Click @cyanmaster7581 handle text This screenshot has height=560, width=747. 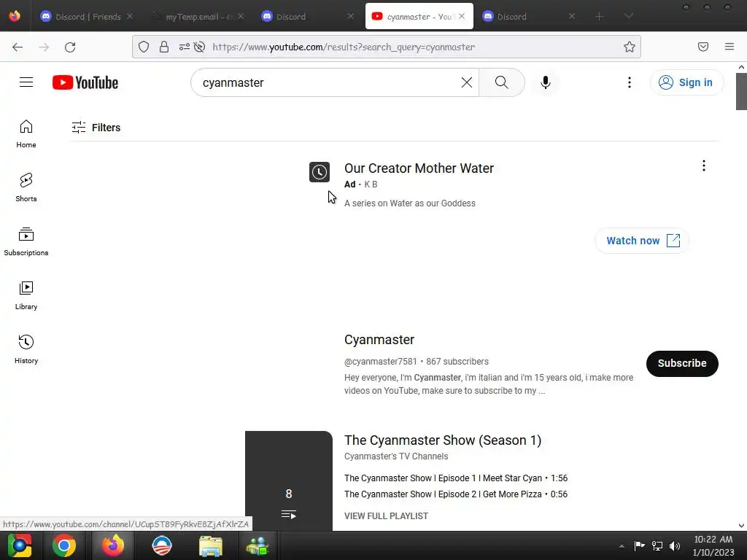[x=380, y=362]
